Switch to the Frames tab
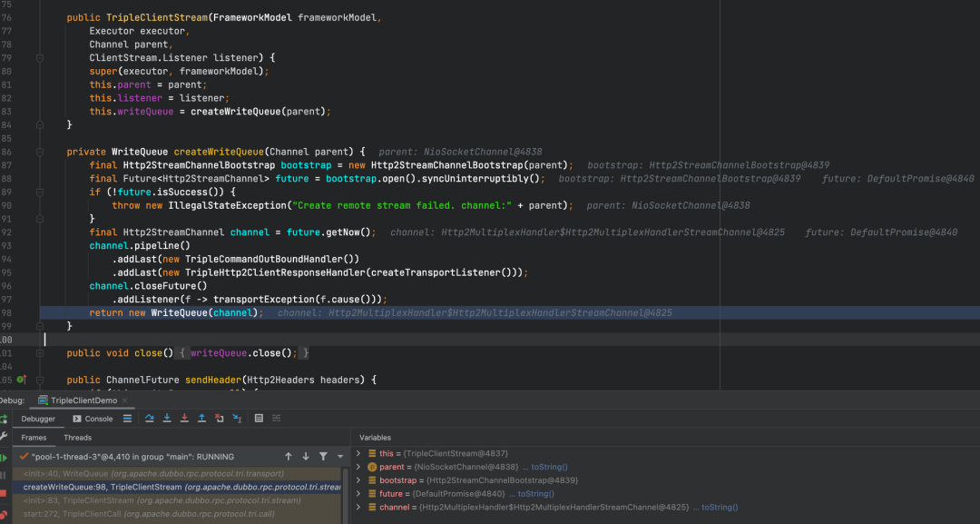The width and height of the screenshot is (980, 524). pyautogui.click(x=34, y=438)
